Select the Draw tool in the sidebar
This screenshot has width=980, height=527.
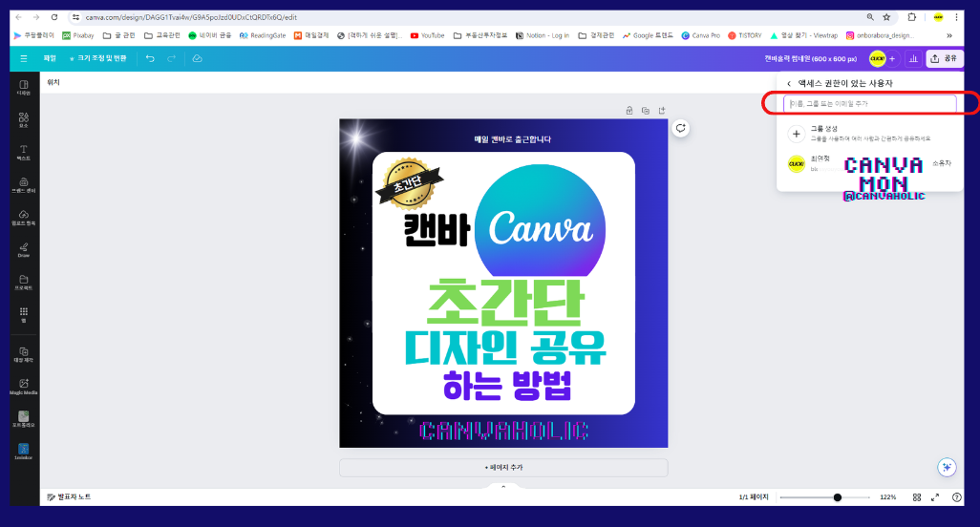(x=24, y=250)
